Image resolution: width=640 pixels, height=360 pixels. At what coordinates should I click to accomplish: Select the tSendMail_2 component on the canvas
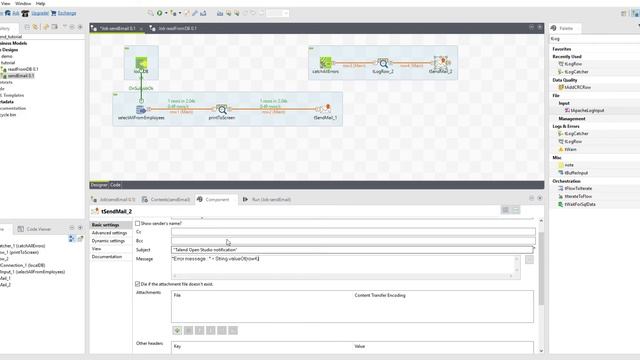(x=441, y=62)
